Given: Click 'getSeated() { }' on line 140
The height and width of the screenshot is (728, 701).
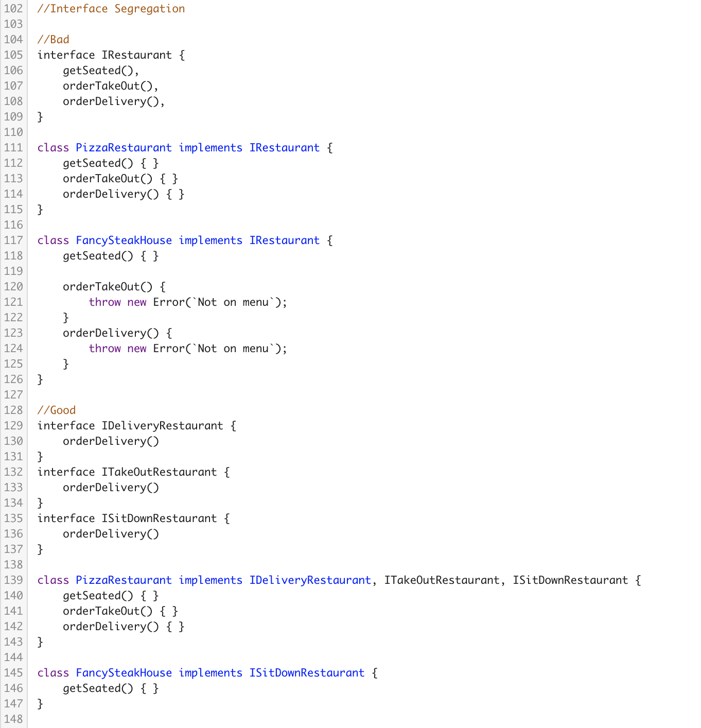Looking at the screenshot, I should tap(111, 596).
